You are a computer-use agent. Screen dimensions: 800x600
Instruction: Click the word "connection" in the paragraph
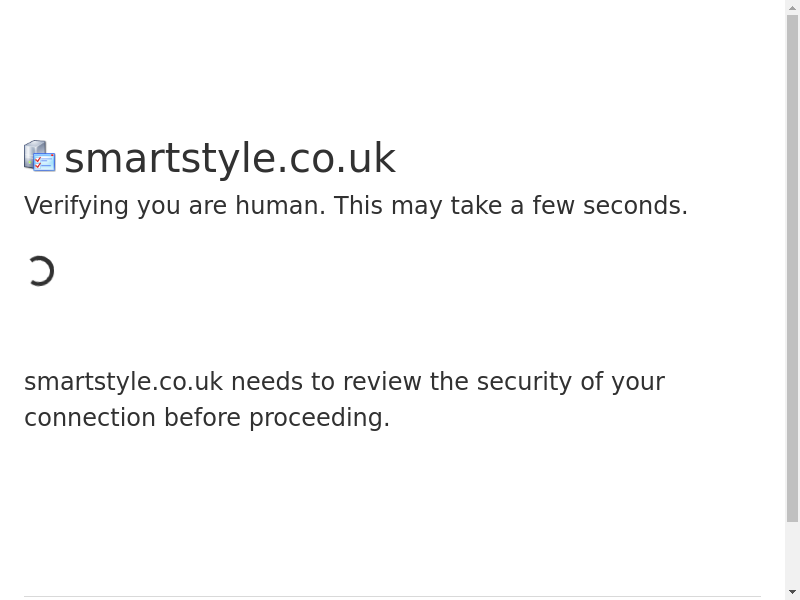click(x=90, y=418)
